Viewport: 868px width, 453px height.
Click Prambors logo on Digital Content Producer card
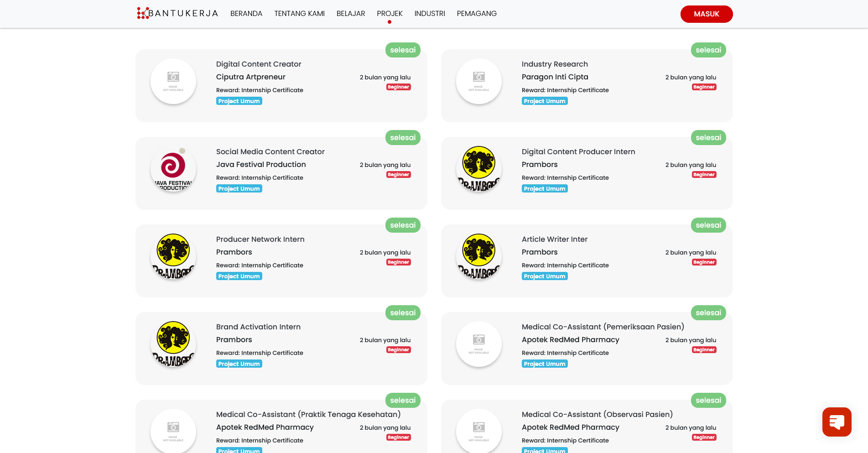(x=479, y=169)
